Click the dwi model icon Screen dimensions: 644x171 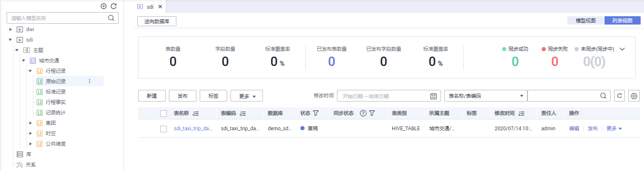(x=20, y=30)
